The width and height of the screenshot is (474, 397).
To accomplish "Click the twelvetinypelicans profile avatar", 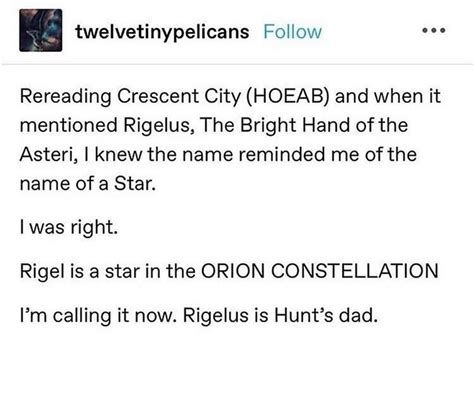I will (x=41, y=30).
